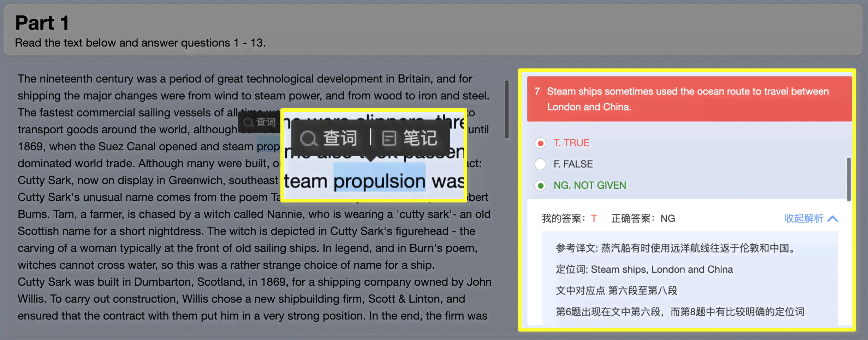Viewport: 868px width, 340px height.
Task: Click the question panel scrollbar thumb
Action: pyautogui.click(x=849, y=180)
